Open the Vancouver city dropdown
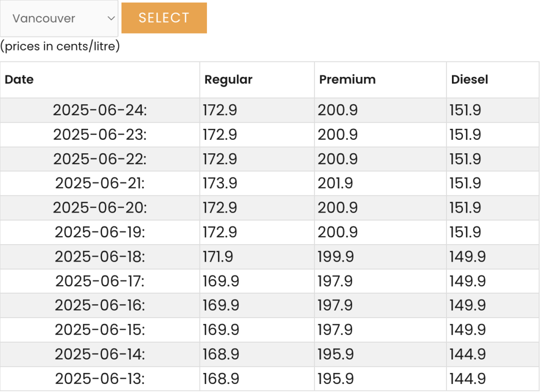 point(59,18)
